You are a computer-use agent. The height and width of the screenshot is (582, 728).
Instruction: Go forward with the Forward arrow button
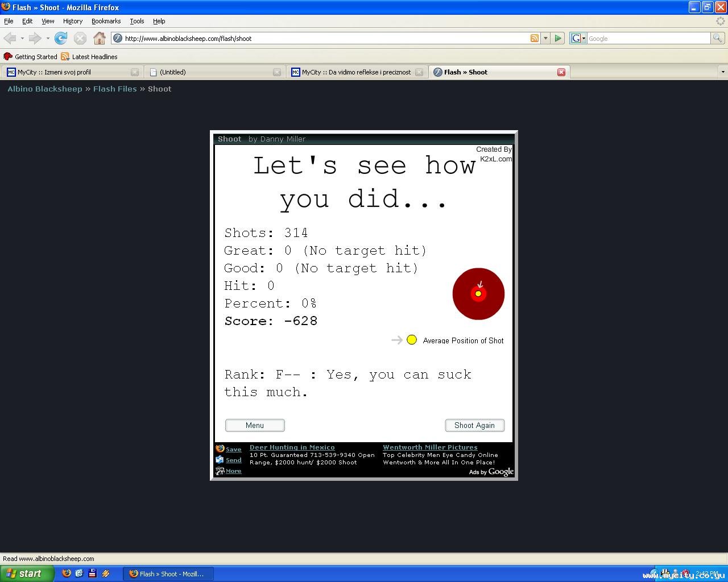pos(35,38)
